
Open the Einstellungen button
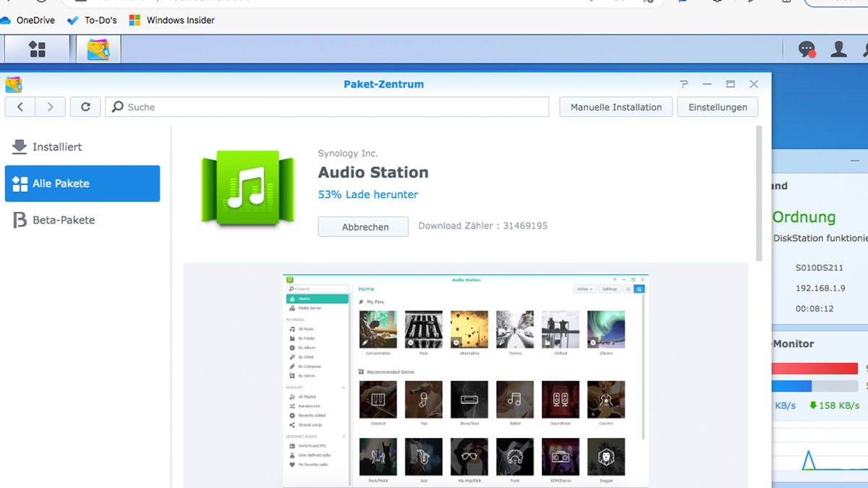point(718,107)
